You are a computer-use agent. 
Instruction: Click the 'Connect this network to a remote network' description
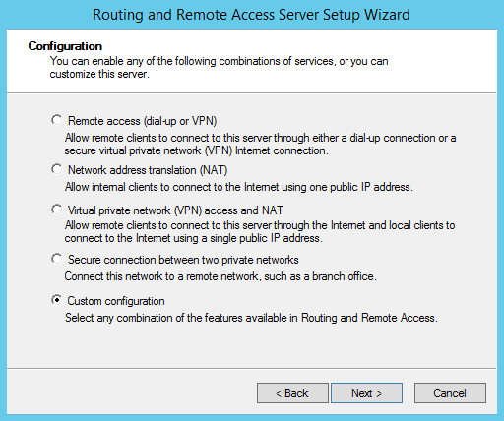pos(220,276)
